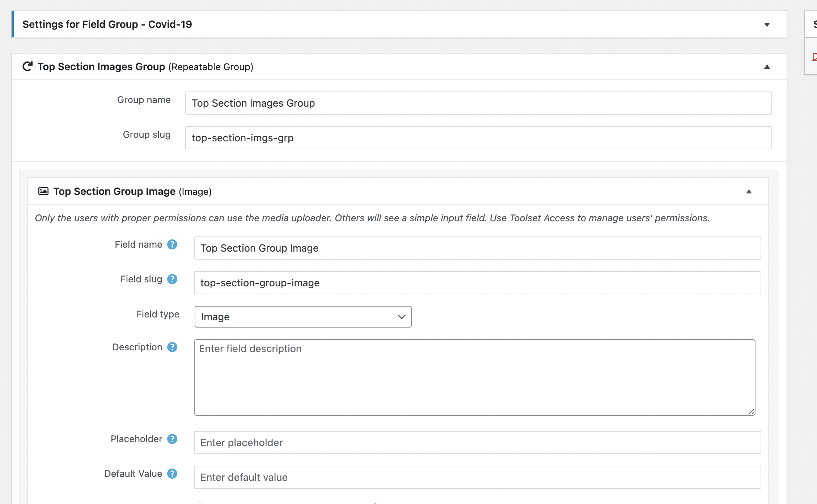
Task: Open the Field type dropdown
Action: pyautogui.click(x=303, y=317)
